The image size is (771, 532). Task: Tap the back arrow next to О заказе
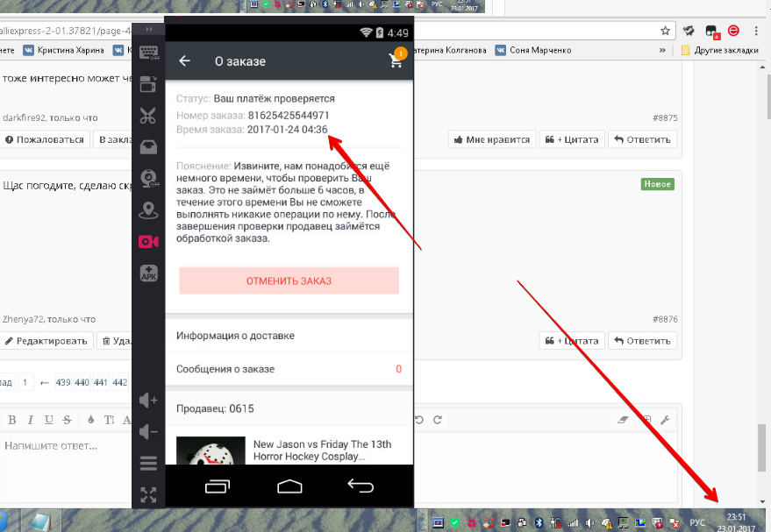click(184, 60)
